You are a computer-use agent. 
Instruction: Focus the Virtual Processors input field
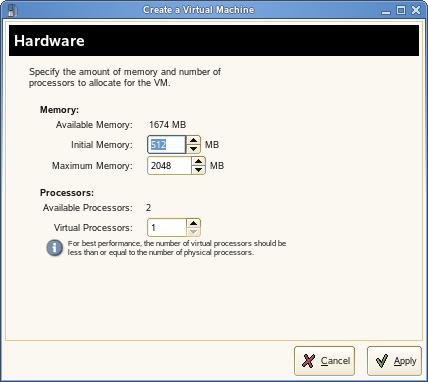[167, 228]
